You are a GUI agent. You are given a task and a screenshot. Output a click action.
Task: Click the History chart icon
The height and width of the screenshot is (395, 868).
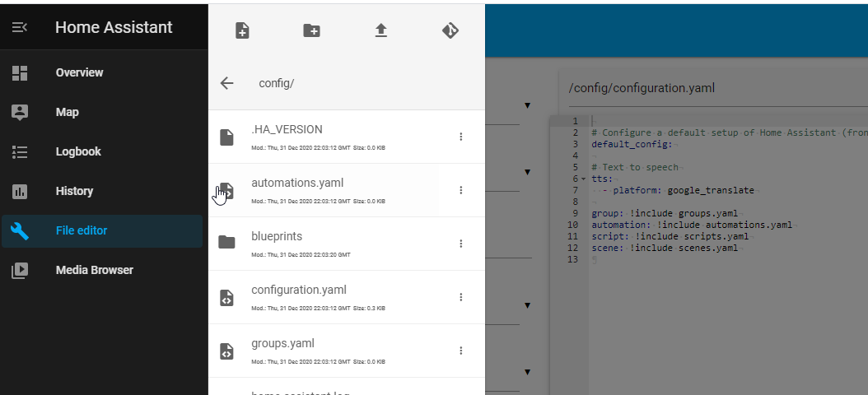[20, 192]
